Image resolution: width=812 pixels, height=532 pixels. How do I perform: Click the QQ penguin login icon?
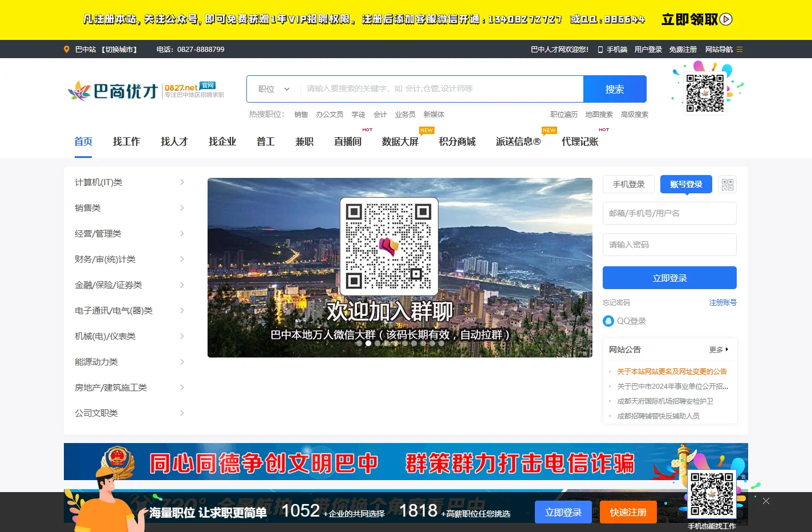coord(608,321)
